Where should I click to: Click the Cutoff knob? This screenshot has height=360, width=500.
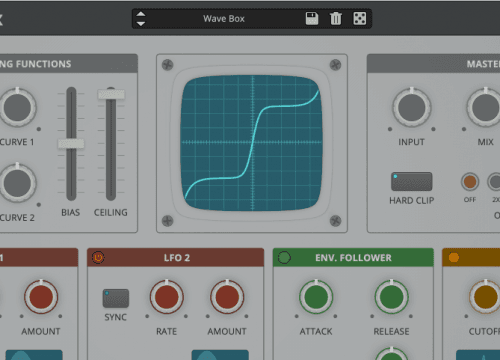click(485, 297)
